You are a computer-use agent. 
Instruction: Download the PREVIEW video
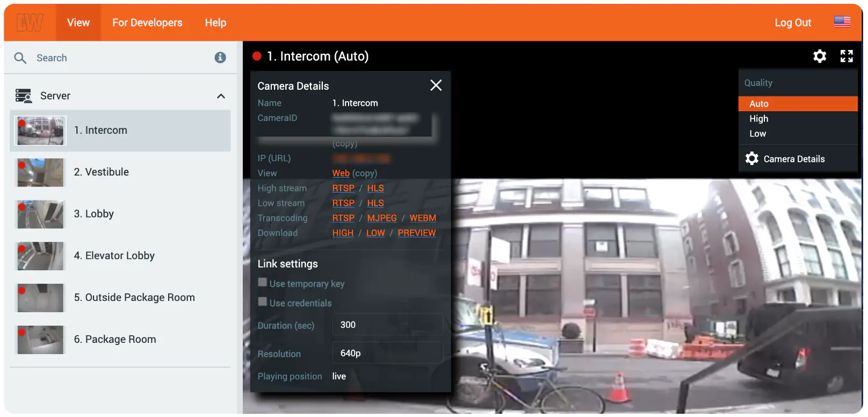pyautogui.click(x=417, y=233)
